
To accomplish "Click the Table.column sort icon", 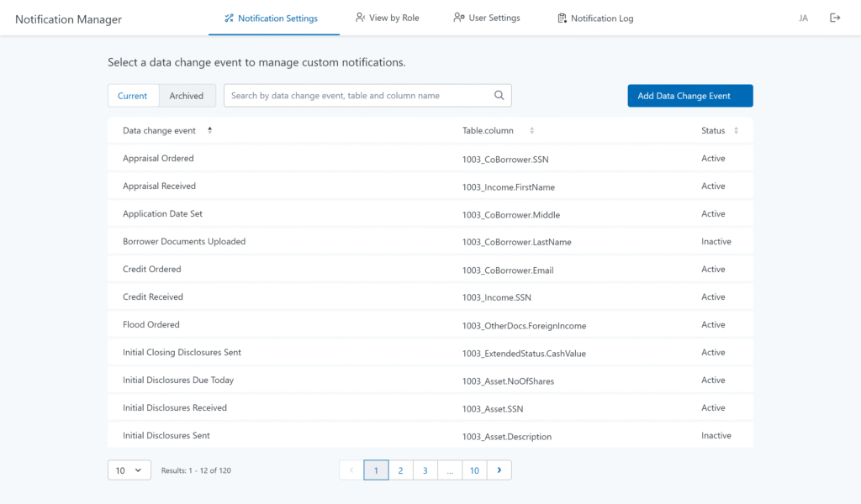I will coord(531,131).
